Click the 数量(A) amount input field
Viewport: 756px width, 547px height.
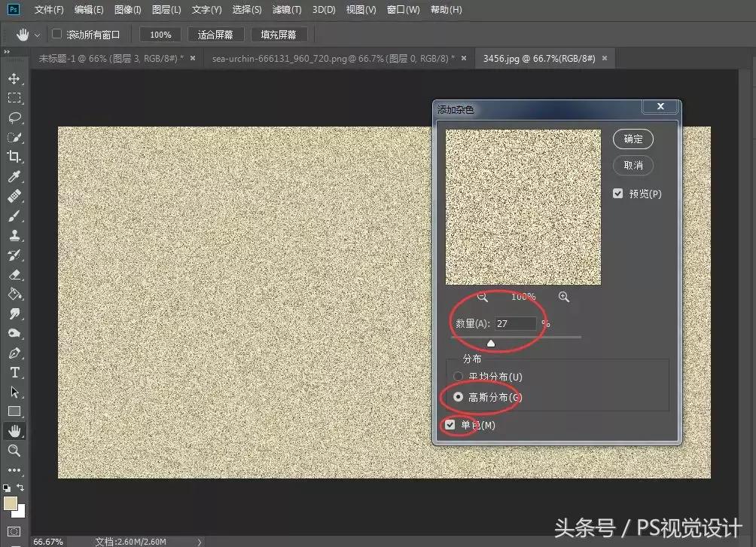(515, 323)
